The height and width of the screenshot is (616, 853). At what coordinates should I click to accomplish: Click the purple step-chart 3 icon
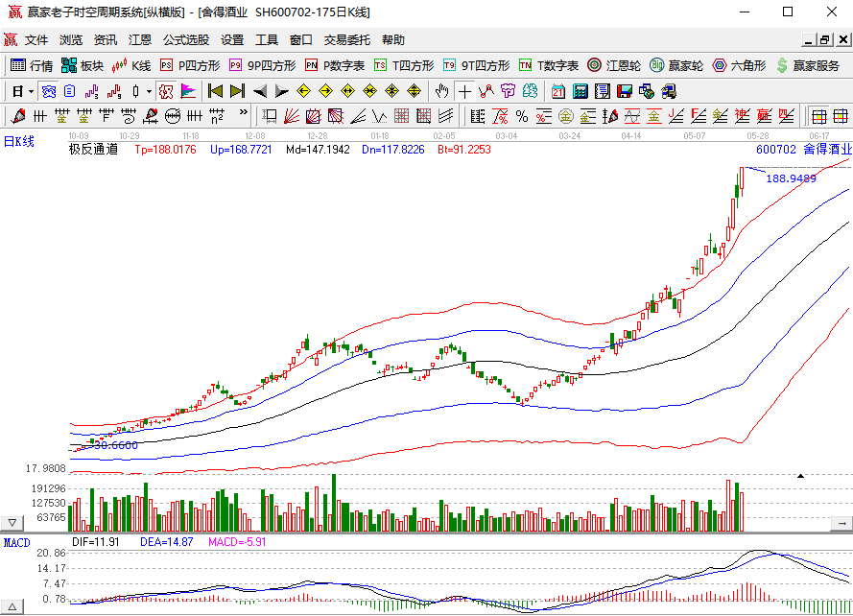pos(91,91)
